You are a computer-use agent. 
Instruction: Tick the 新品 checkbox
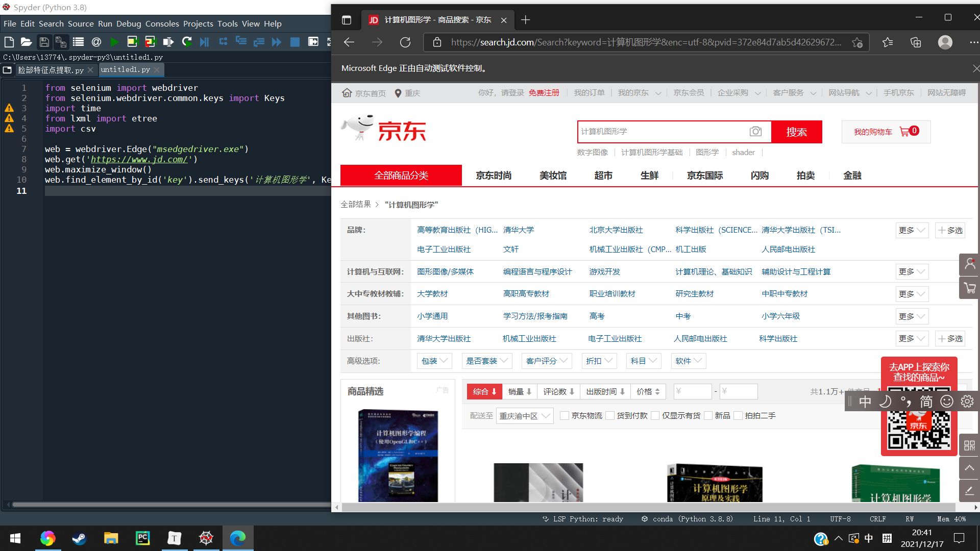pos(708,416)
